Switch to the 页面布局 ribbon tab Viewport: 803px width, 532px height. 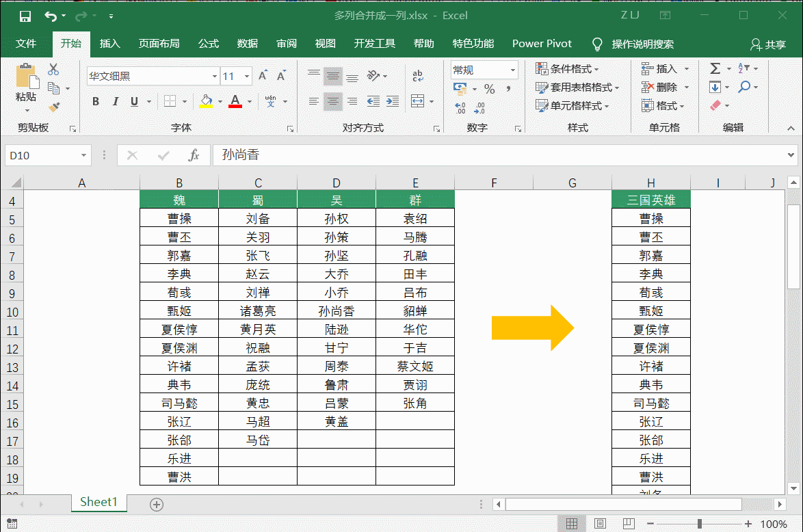[159, 44]
